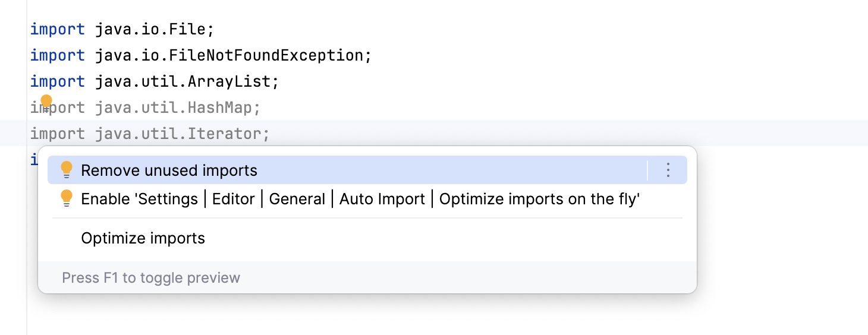Choose the "Optimize imports" action

pyautogui.click(x=143, y=238)
